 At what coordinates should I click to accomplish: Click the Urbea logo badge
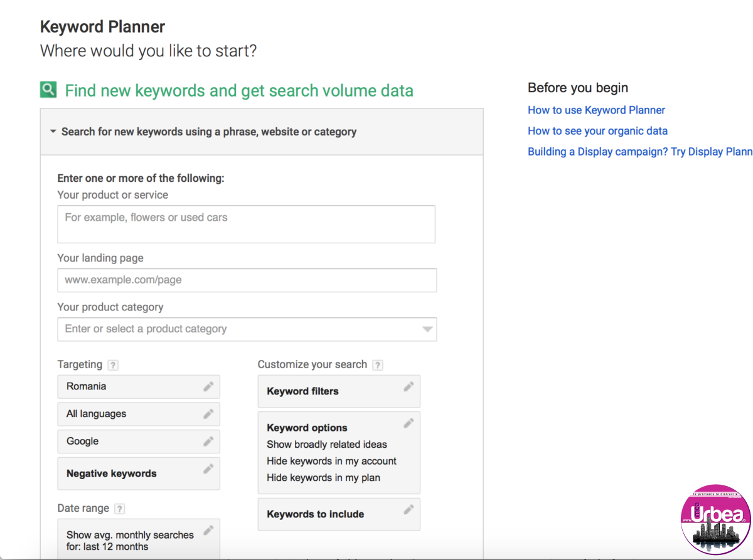pyautogui.click(x=715, y=520)
